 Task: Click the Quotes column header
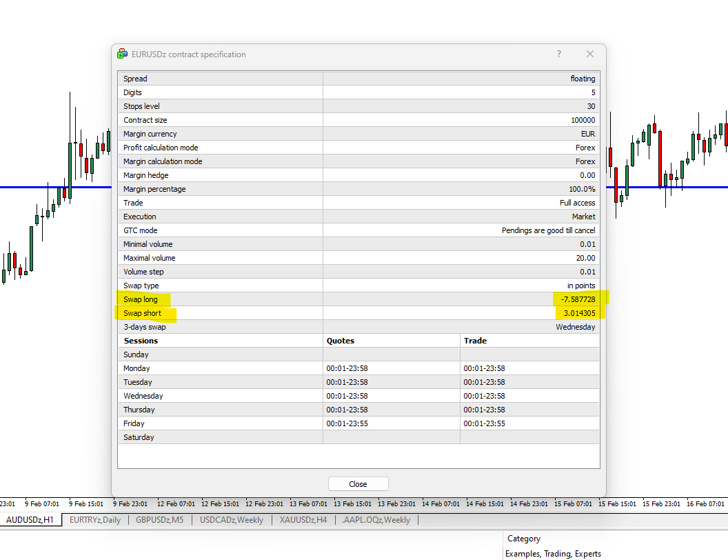341,341
